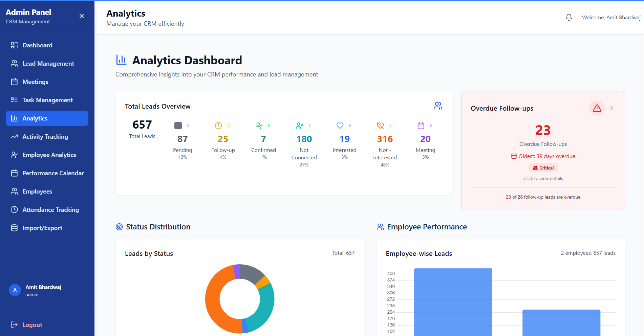644x336 pixels.
Task: Click the notification bell icon
Action: click(569, 17)
